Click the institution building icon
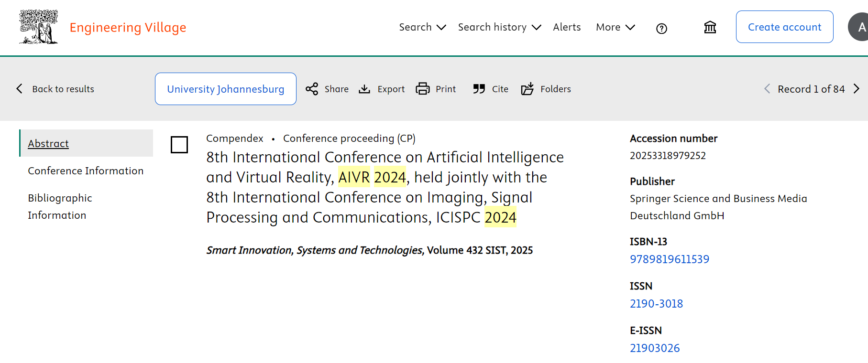Screen dimensions: 868x363 click(x=710, y=28)
